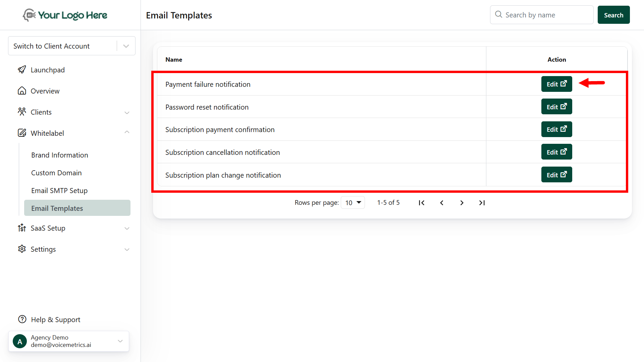Click the Overview home icon
The width and height of the screenshot is (644, 362).
pyautogui.click(x=22, y=90)
